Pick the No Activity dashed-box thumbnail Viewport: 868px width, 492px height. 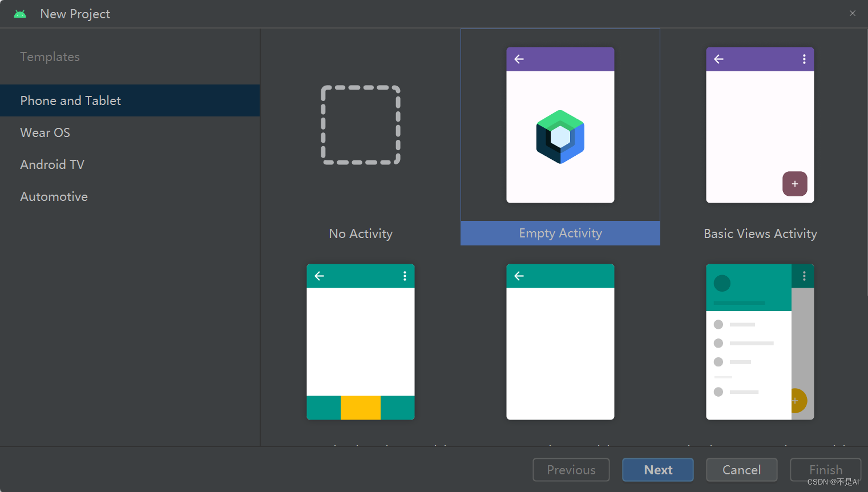coord(361,125)
